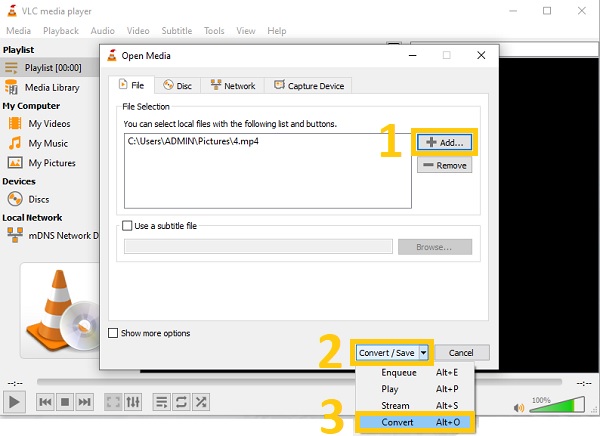Skip to previous media track

(x=45, y=402)
